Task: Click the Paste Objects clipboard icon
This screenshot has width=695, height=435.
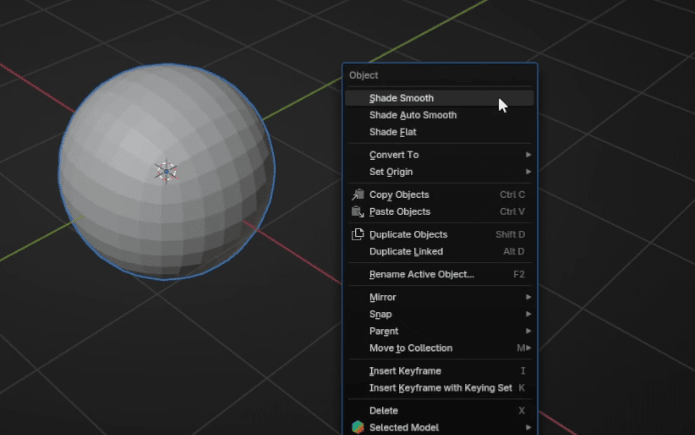Action: [x=357, y=212]
